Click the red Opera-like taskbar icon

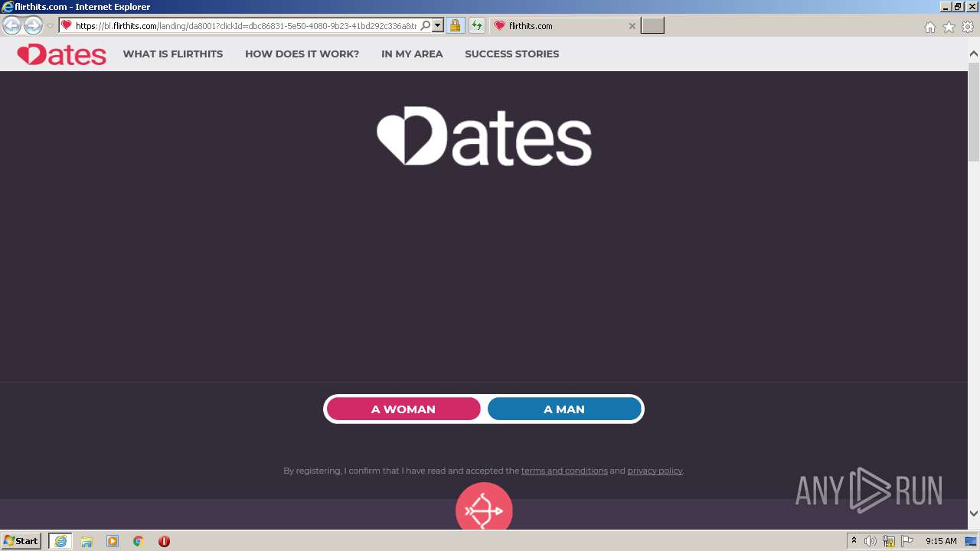tap(164, 541)
